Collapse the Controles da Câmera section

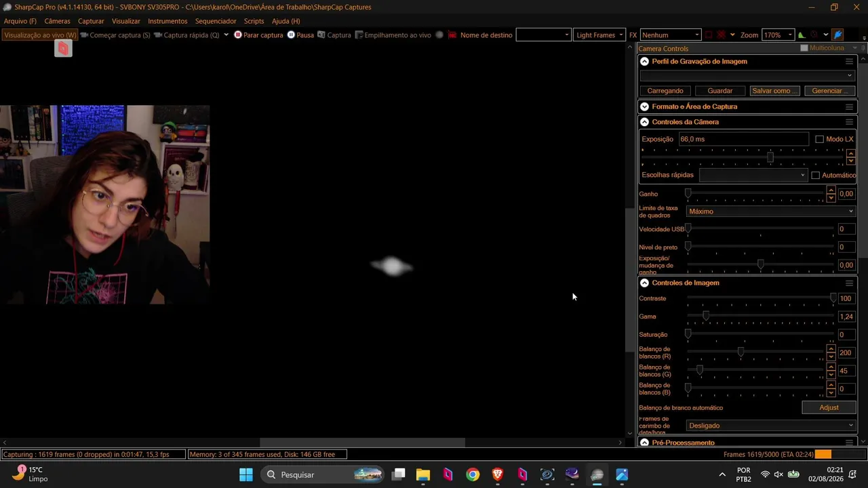(644, 122)
